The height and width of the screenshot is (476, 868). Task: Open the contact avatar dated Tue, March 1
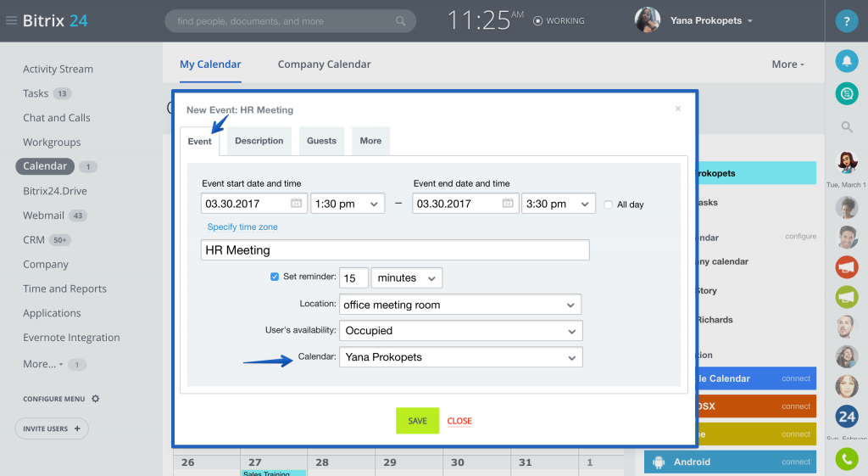coord(847,163)
